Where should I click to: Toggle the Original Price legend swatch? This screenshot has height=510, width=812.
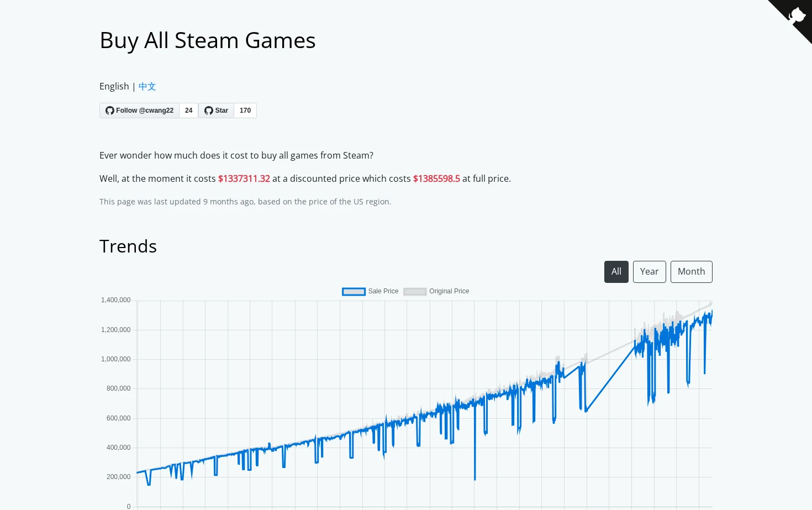415,292
